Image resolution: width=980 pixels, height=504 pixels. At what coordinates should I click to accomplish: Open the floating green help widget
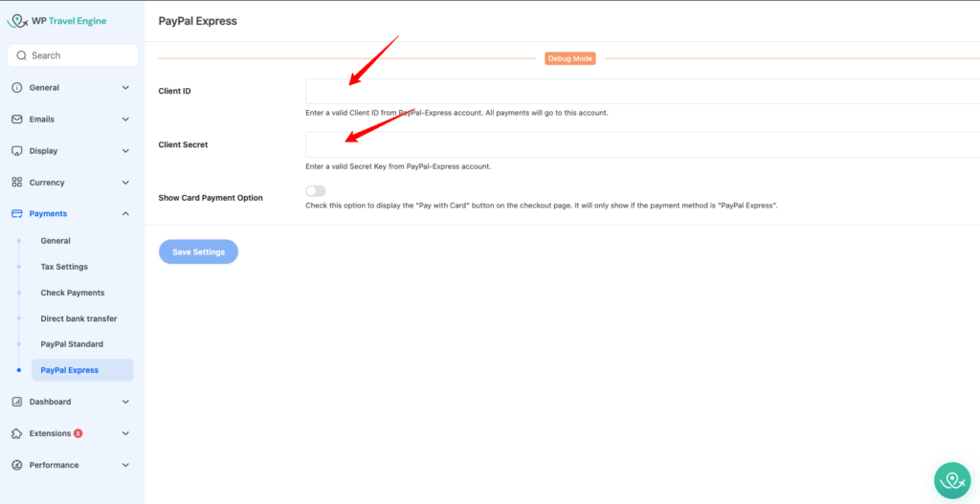[952, 480]
